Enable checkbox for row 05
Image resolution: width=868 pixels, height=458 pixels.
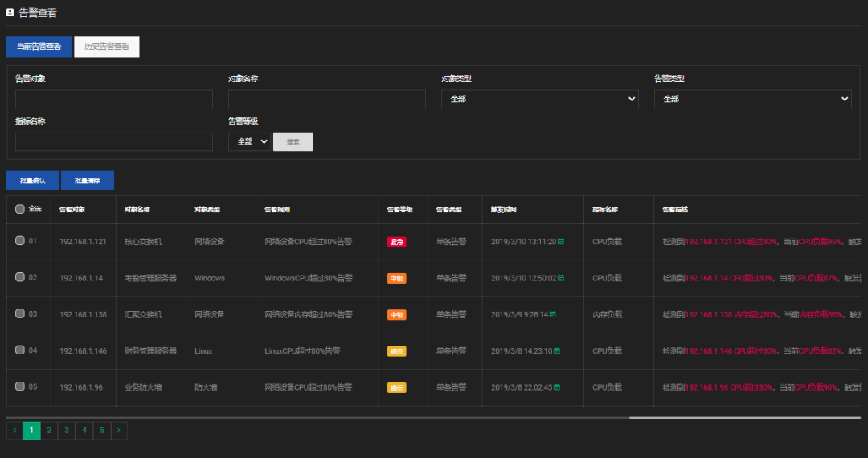pyautogui.click(x=20, y=386)
